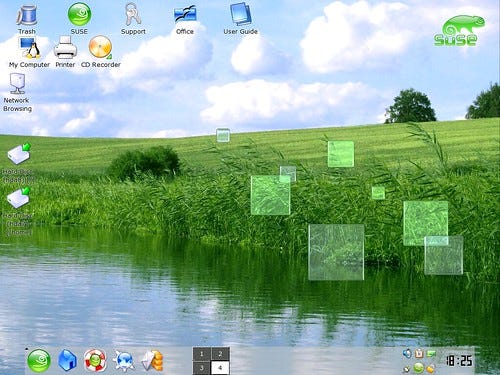The image size is (500, 375).
Task: Click the green rectangular tray icon
Action: 431,353
